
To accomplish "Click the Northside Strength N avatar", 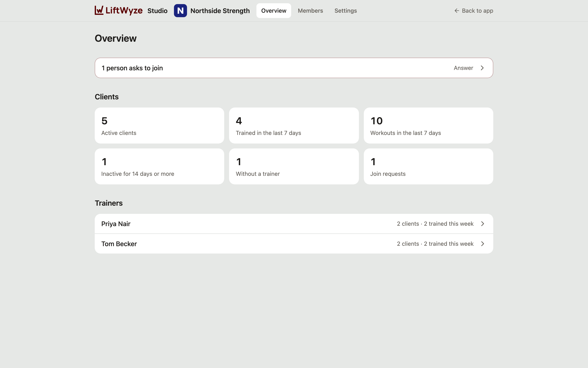I will [x=180, y=11].
